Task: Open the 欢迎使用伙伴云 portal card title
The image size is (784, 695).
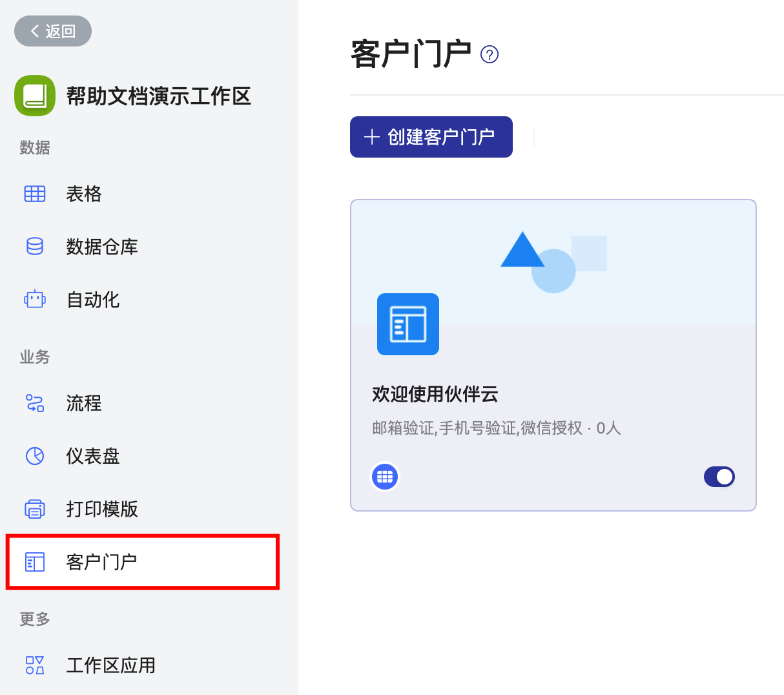Action: [x=435, y=394]
